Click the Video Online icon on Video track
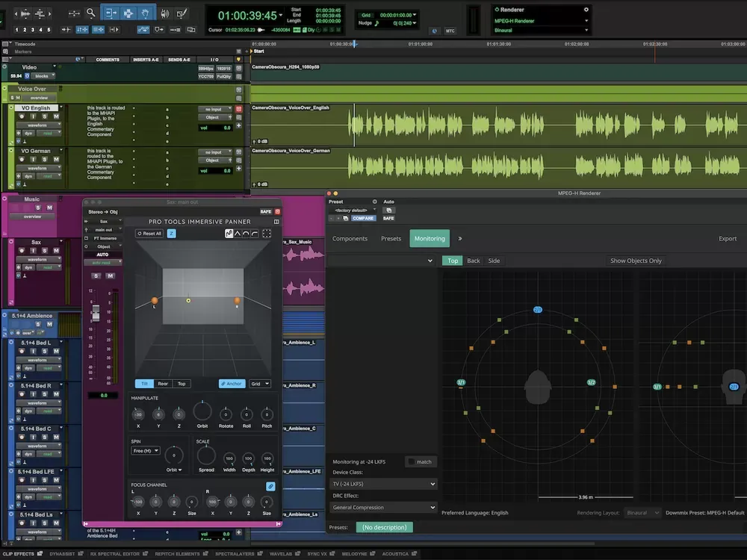 pos(27,75)
